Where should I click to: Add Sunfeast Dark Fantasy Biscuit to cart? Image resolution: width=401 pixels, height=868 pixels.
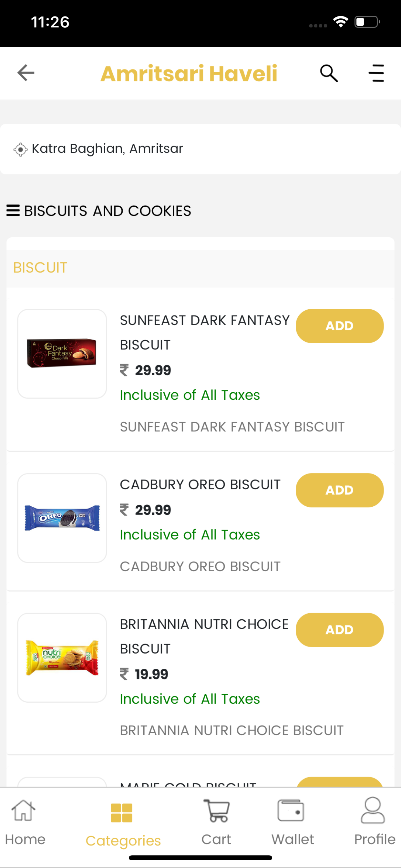339,326
